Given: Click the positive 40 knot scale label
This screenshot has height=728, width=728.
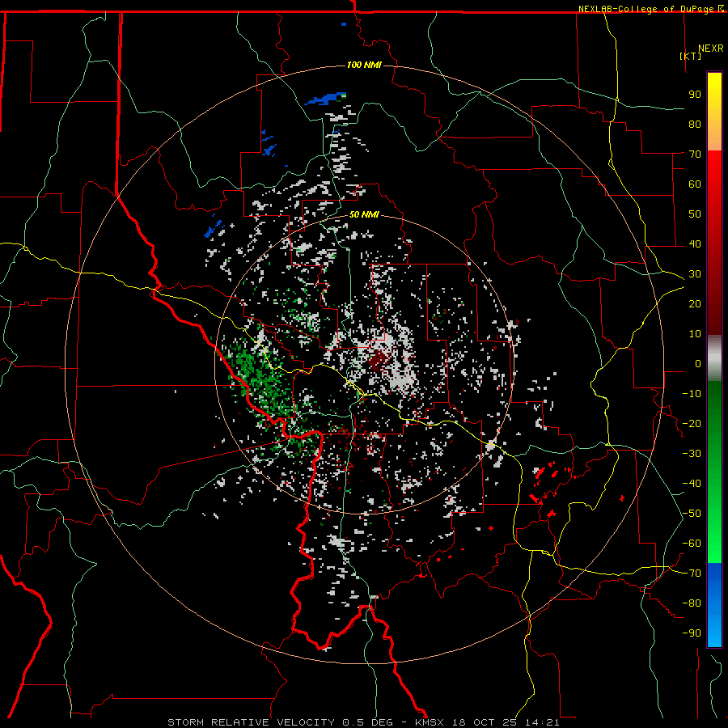Looking at the screenshot, I should tap(695, 243).
